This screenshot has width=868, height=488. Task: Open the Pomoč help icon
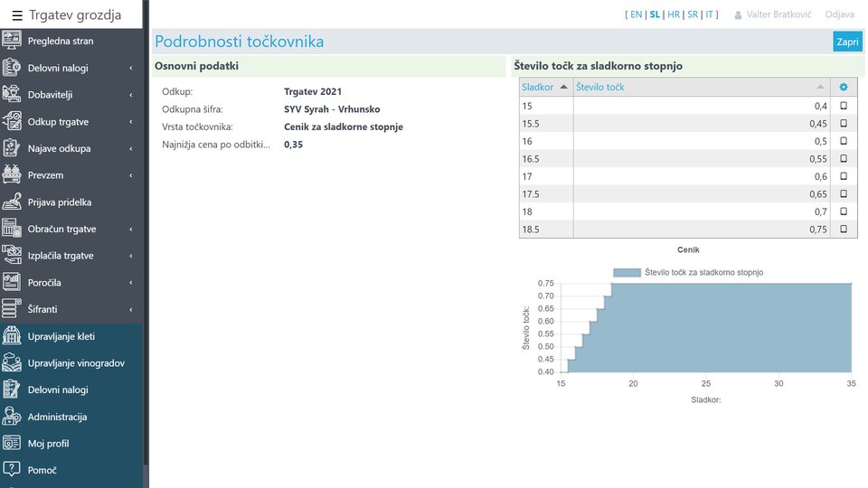pos(12,470)
